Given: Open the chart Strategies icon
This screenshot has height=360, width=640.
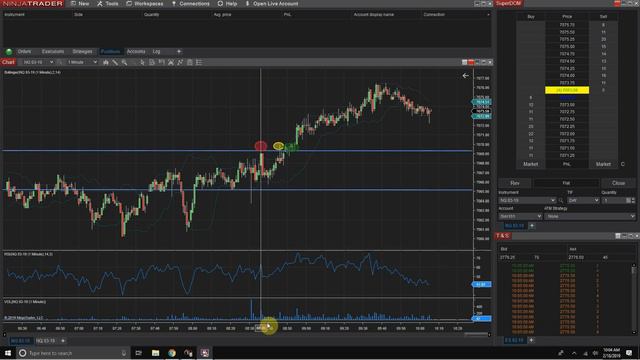Looking at the screenshot, I should point(180,62).
